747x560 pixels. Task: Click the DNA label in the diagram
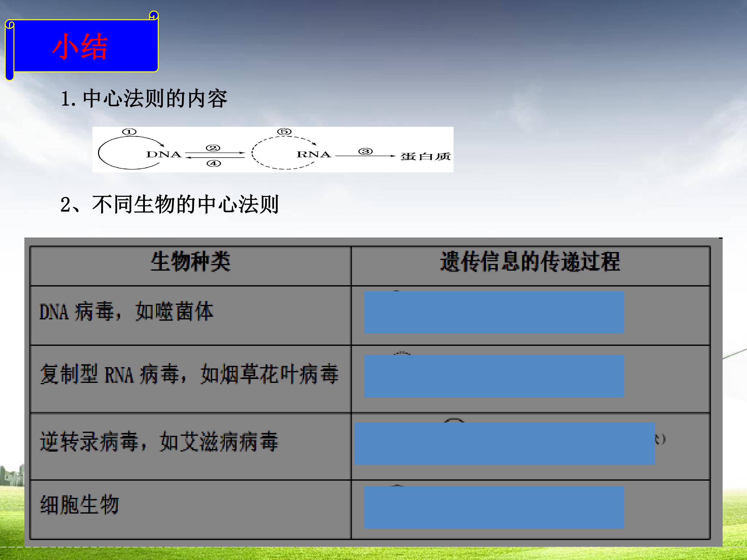tap(164, 155)
